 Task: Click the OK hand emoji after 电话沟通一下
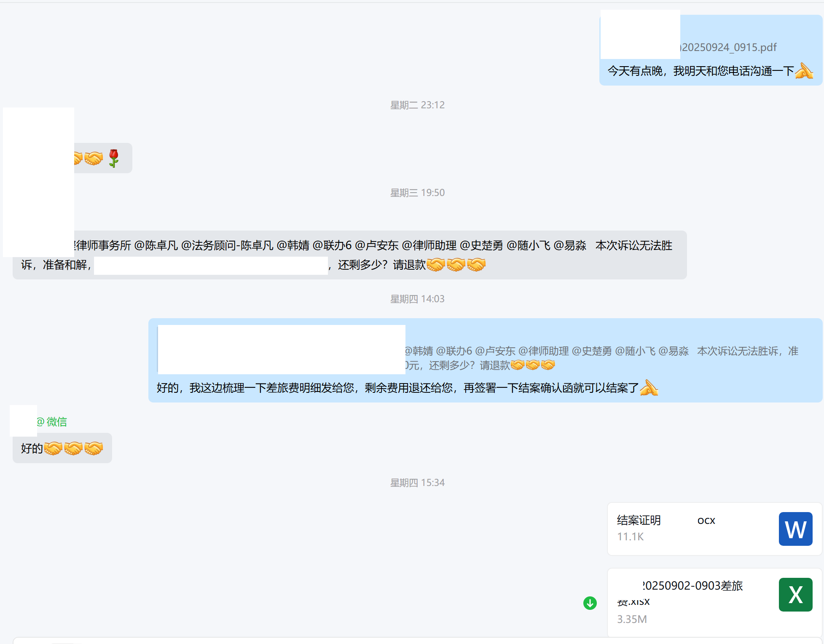pyautogui.click(x=804, y=71)
